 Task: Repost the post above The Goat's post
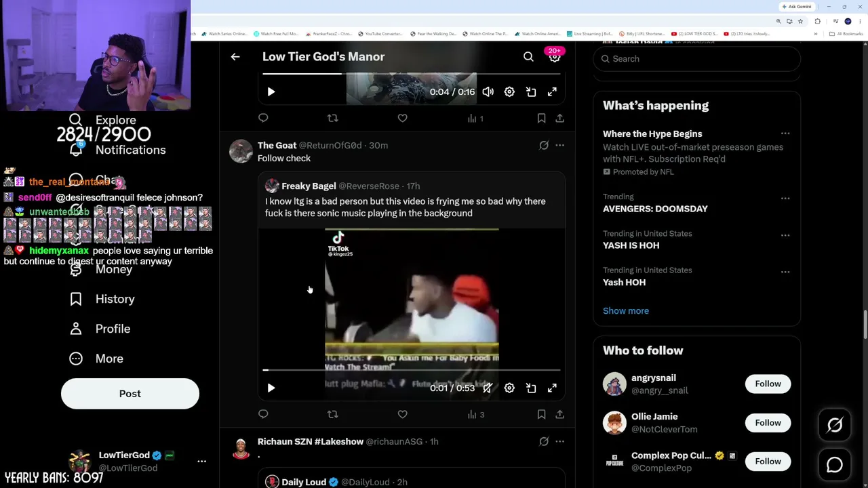332,118
